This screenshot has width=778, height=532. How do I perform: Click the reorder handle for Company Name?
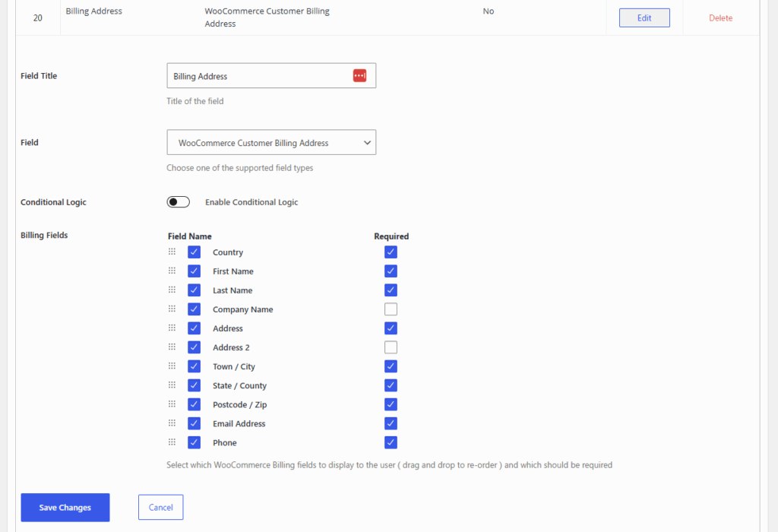172,309
